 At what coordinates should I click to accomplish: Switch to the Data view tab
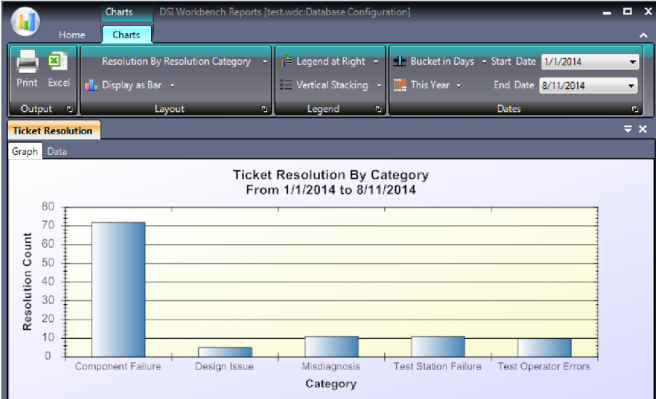(57, 151)
